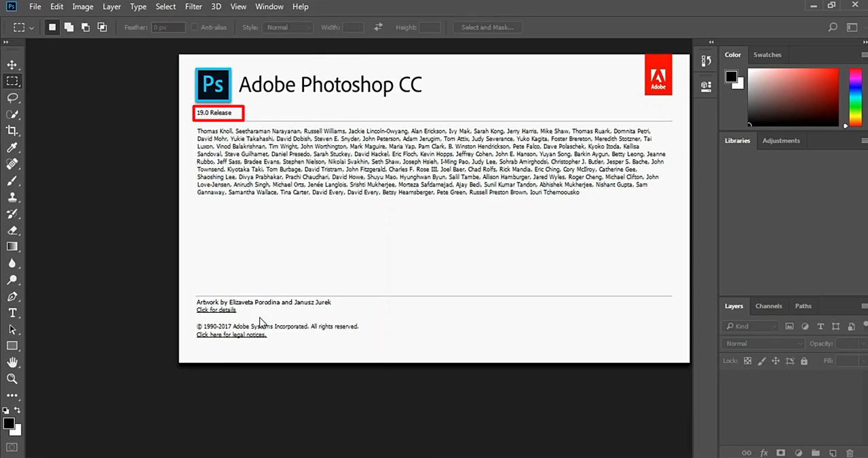Screen dimensions: 868x458
Task: Open the Properties panel icon
Action: pyautogui.click(x=706, y=86)
